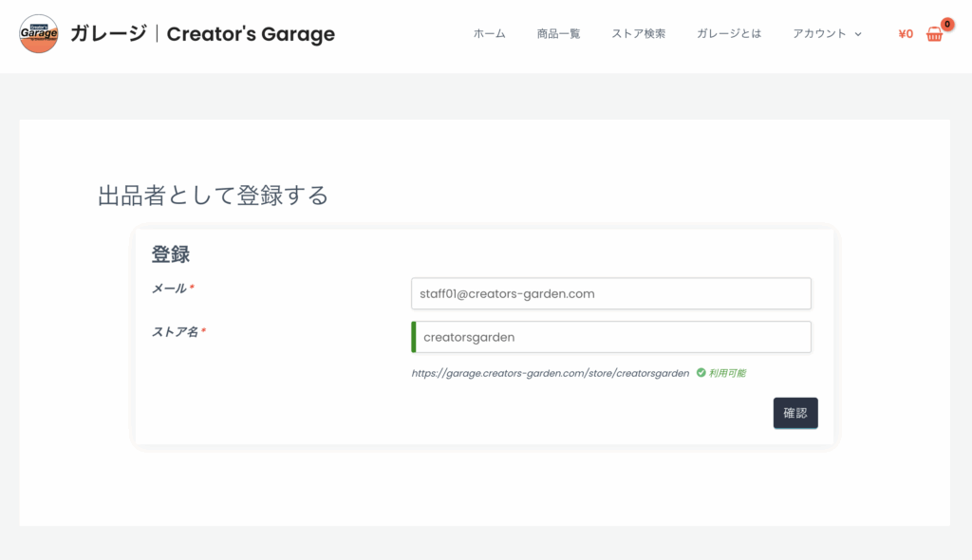Click the ¥0 cart total link
Image resolution: width=972 pixels, height=560 pixels.
[906, 34]
